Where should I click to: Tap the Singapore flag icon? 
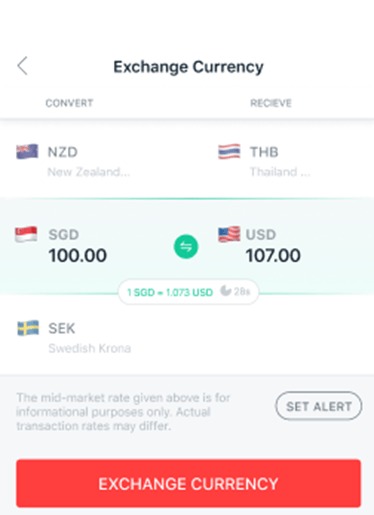[x=26, y=234]
